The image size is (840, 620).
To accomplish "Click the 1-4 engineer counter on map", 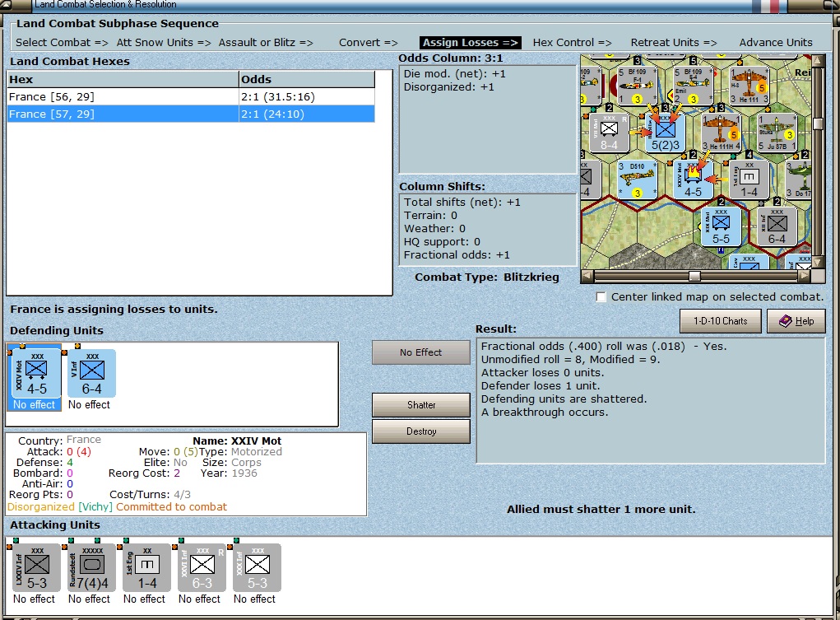I will (x=749, y=179).
